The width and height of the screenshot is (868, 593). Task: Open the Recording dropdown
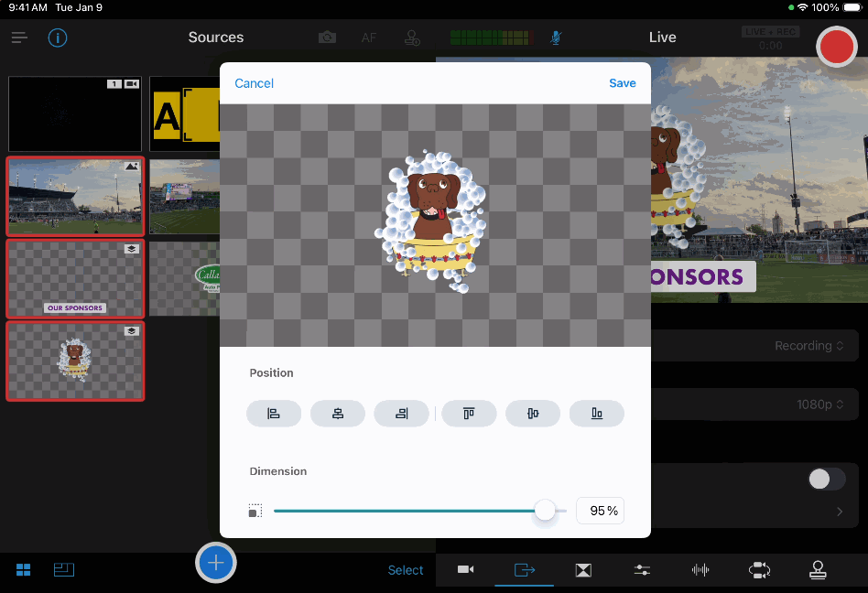tap(808, 346)
